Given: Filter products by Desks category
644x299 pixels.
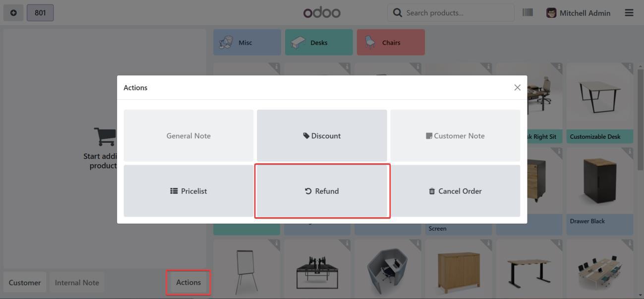Looking at the screenshot, I should click(319, 43).
